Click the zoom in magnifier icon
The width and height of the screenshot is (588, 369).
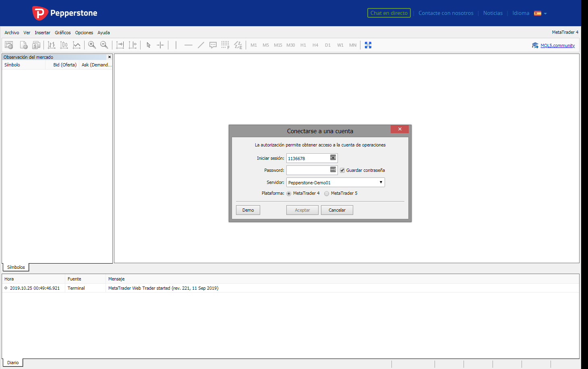(92, 45)
